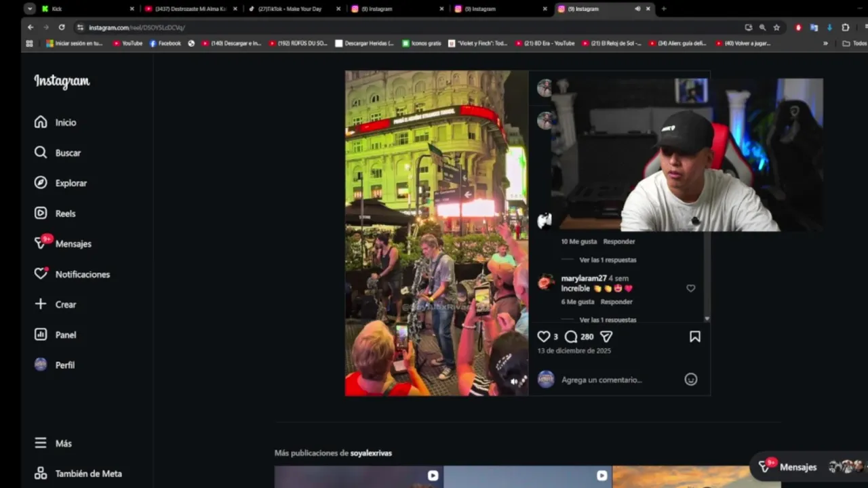
Task: Open También de Meta in sidebar
Action: pyautogui.click(x=78, y=473)
